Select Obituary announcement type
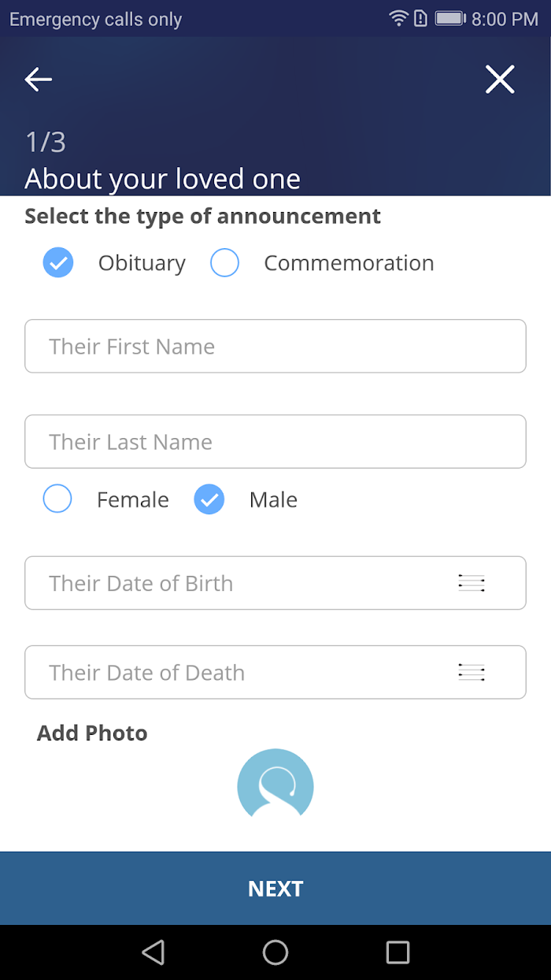 58,263
